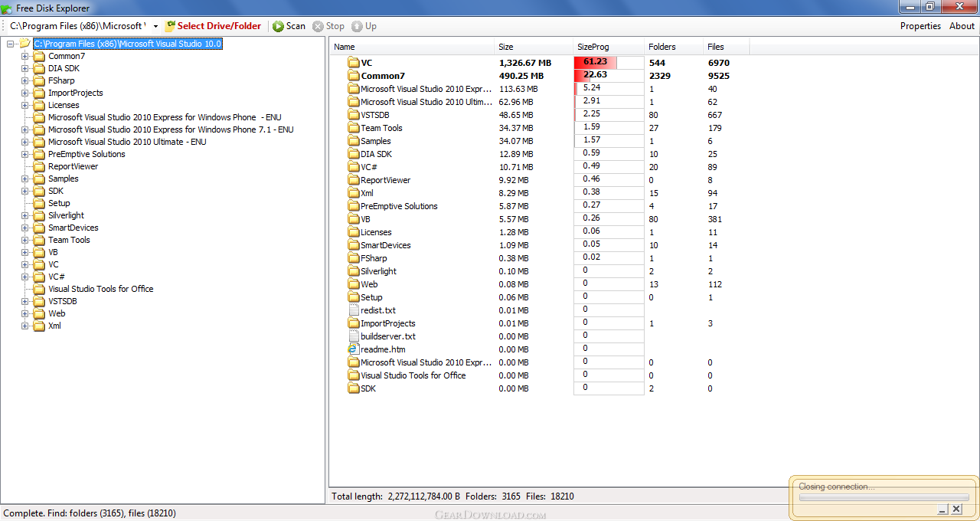Select Microsoft Visual Studio 2010 Ultimate - ENU tree item
This screenshot has height=521, width=980.
pyautogui.click(x=127, y=142)
